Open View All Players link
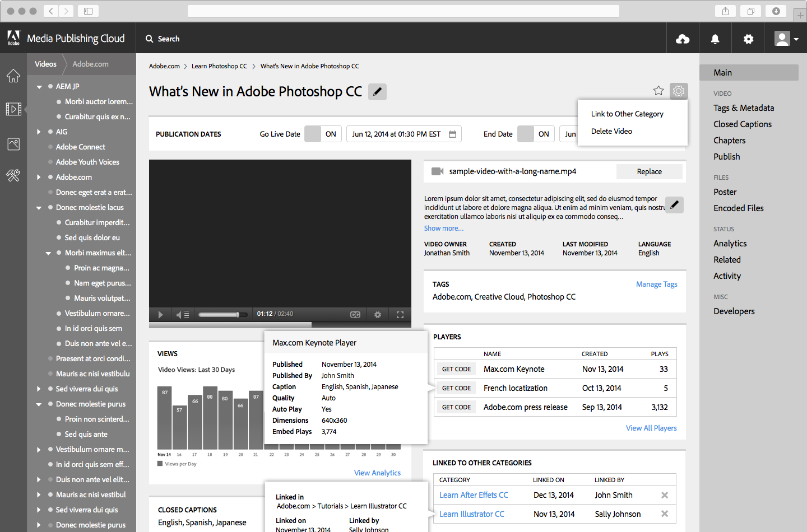Image resolution: width=807 pixels, height=532 pixels. [x=651, y=428]
